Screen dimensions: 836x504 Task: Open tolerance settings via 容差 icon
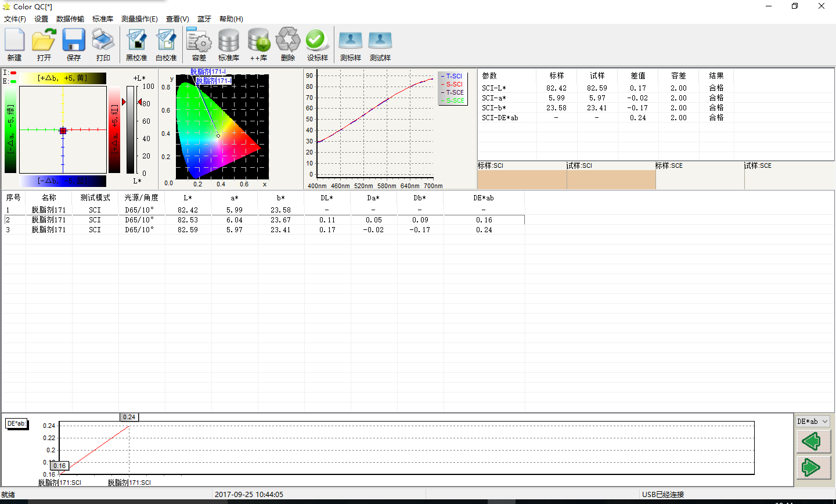(199, 45)
